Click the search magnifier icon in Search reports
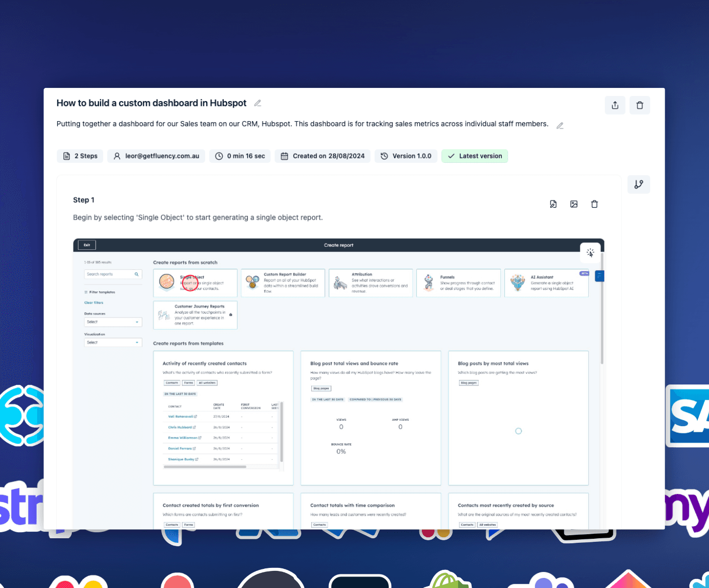Screen dimensions: 709x588 [x=136, y=274]
